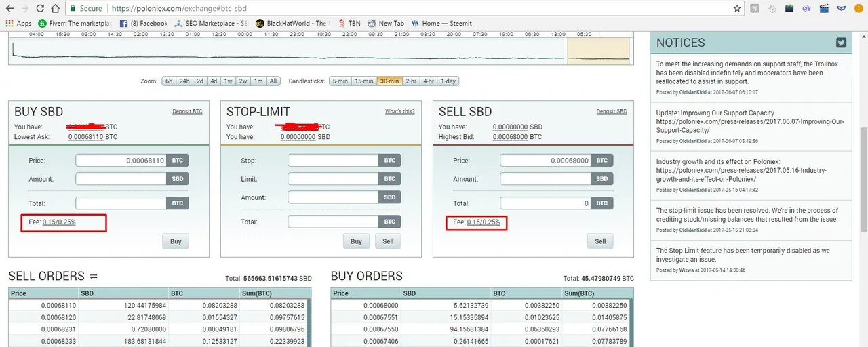
Task: Select 5-min candlesticks
Action: [x=340, y=81]
